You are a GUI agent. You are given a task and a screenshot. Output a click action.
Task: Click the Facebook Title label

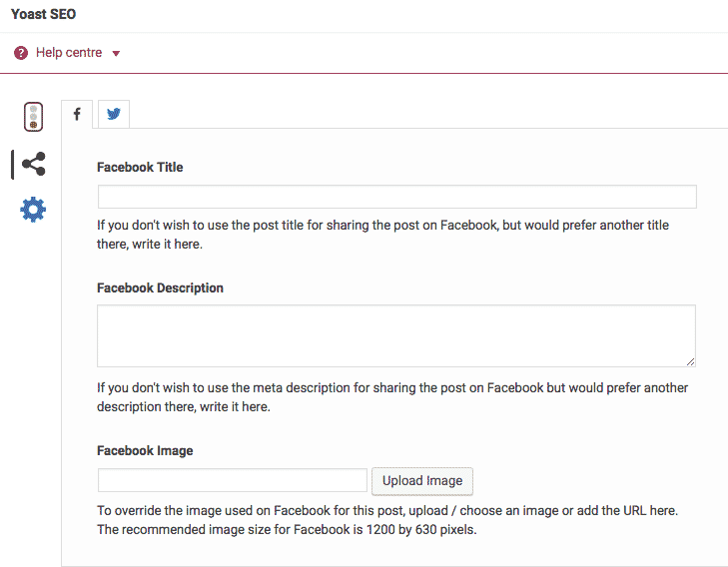140,167
